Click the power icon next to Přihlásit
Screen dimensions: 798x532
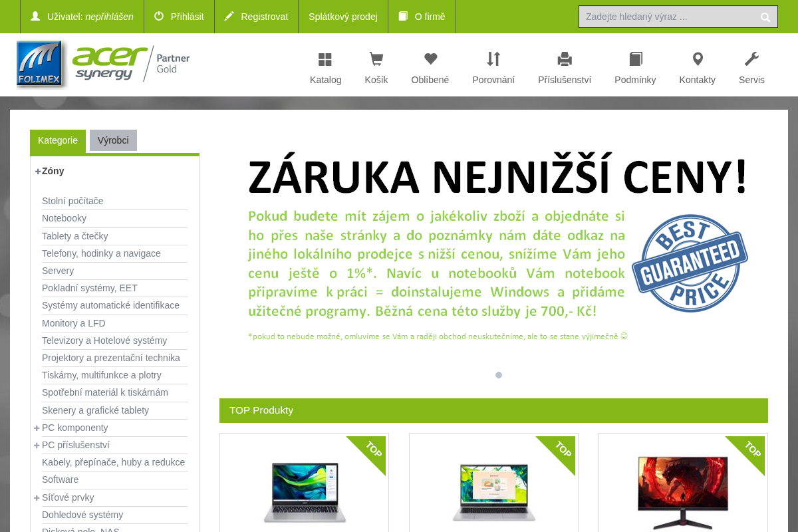159,16
